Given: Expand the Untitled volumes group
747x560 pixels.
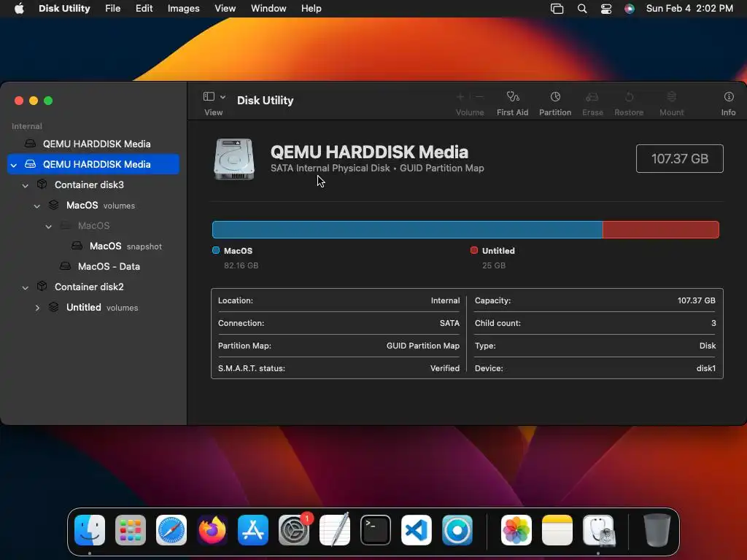Looking at the screenshot, I should tap(37, 308).
